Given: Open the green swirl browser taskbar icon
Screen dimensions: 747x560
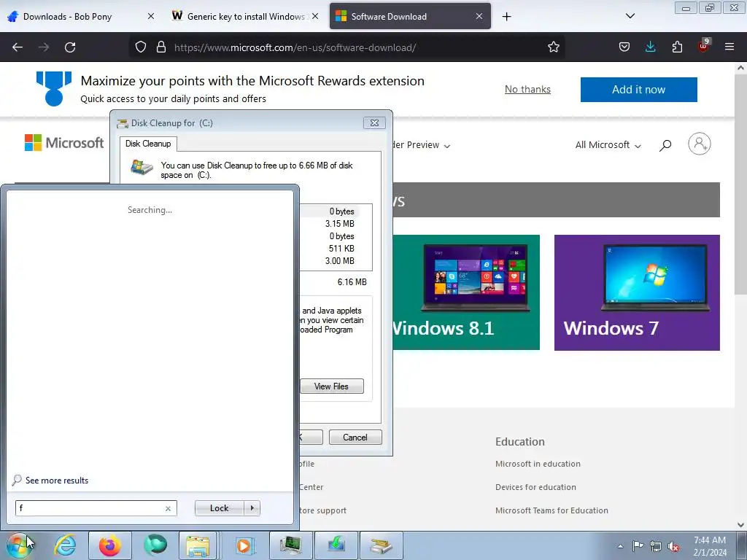Looking at the screenshot, I should (x=155, y=545).
